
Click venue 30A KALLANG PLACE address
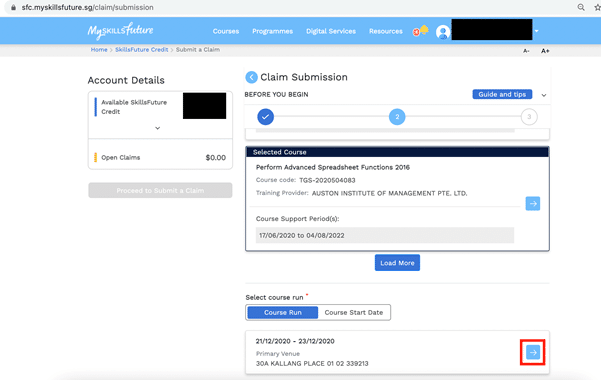pyautogui.click(x=312, y=364)
